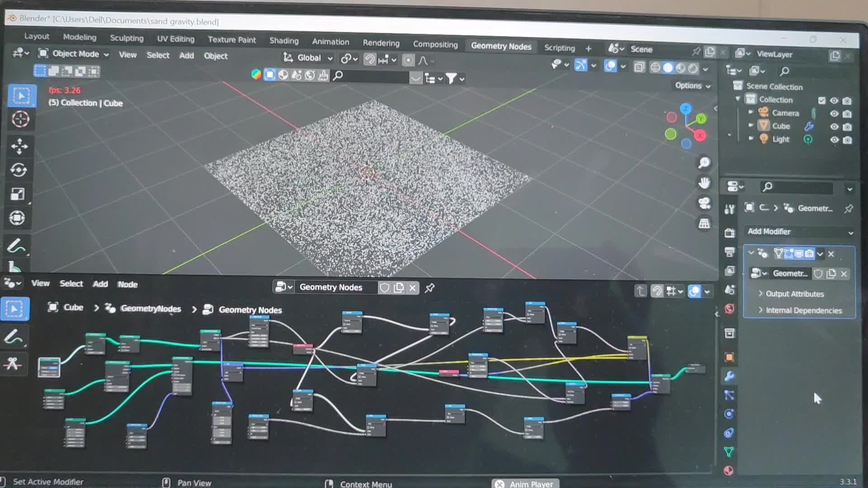This screenshot has width=868, height=488.
Task: Open the Node menu in node editor
Action: tap(127, 284)
